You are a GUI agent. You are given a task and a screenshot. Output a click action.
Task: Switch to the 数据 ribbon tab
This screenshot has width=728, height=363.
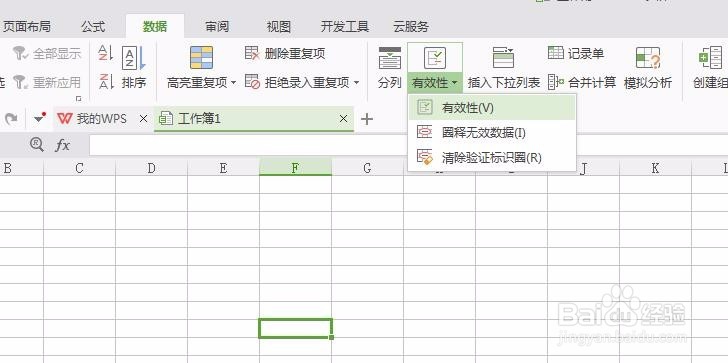pos(155,26)
